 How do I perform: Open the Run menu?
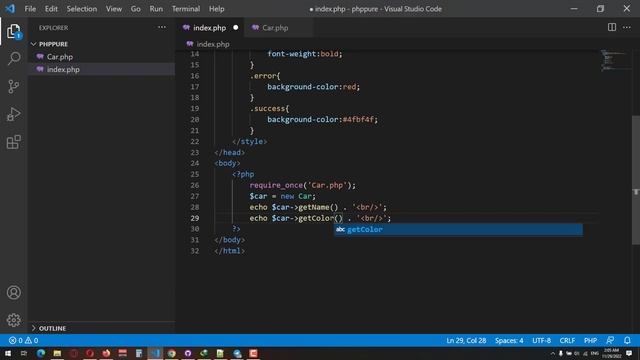pyautogui.click(x=156, y=9)
